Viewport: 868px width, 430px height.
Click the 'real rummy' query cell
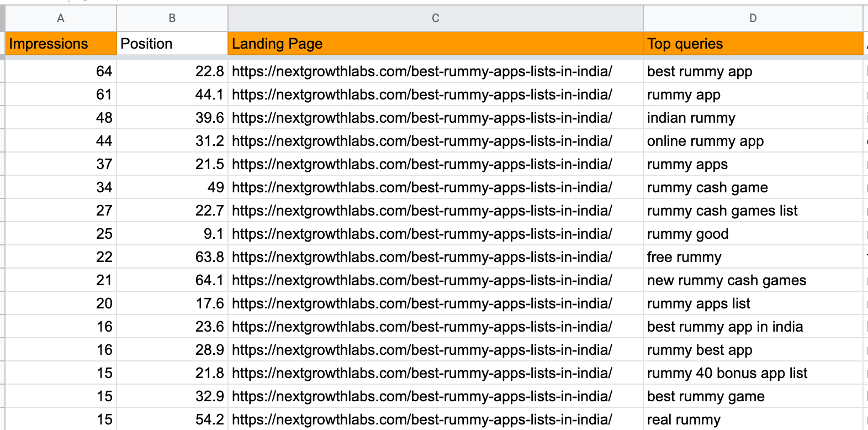(x=753, y=419)
